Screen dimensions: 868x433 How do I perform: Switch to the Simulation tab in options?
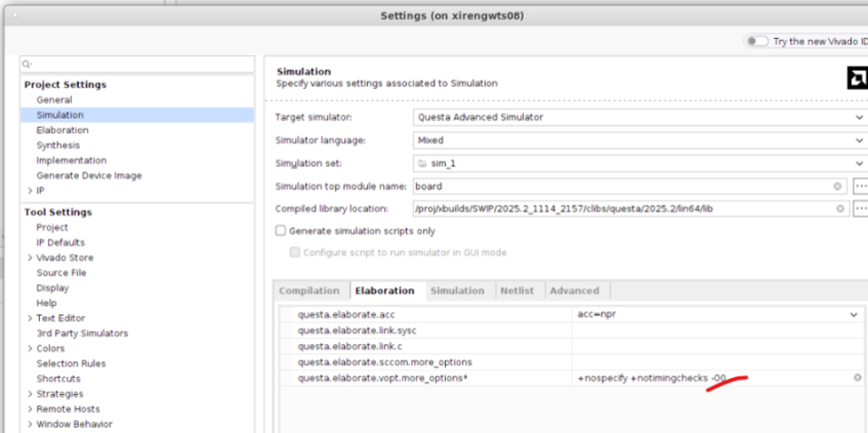coord(457,290)
